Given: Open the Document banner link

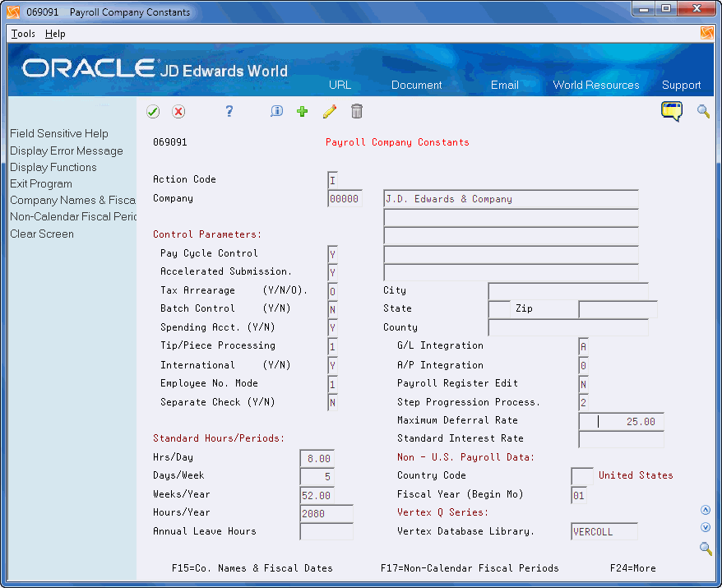Looking at the screenshot, I should (x=416, y=86).
